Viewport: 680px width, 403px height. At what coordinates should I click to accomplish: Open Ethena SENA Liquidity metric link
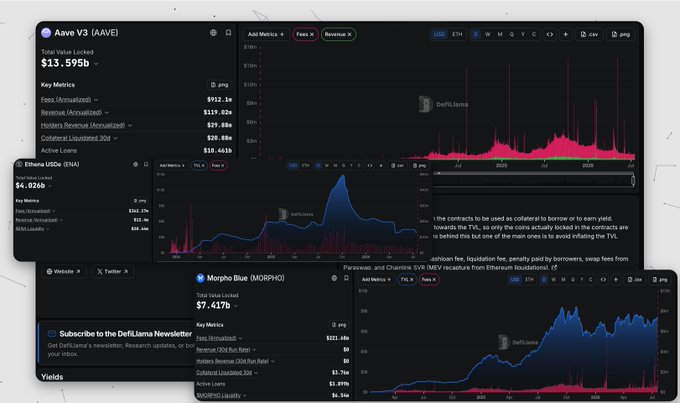pos(29,229)
